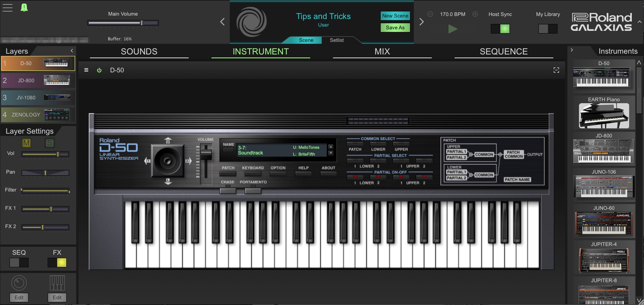
Task: Switch to the Setlist tab
Action: click(337, 40)
